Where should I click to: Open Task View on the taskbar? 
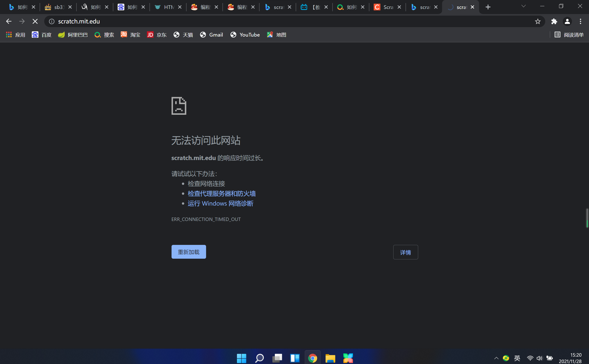(x=277, y=358)
